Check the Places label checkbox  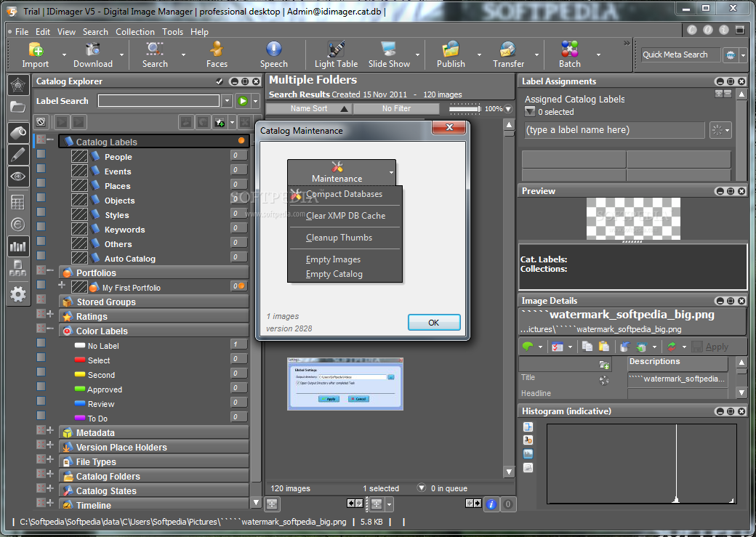(x=41, y=182)
